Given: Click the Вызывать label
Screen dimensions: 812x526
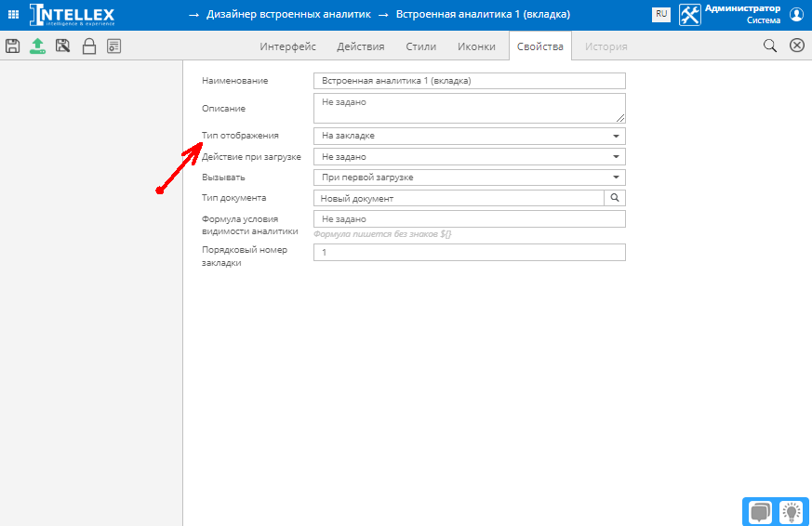Looking at the screenshot, I should [x=223, y=177].
